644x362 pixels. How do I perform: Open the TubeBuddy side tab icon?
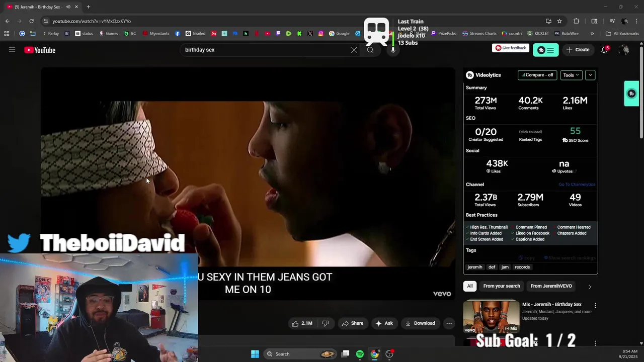[631, 94]
